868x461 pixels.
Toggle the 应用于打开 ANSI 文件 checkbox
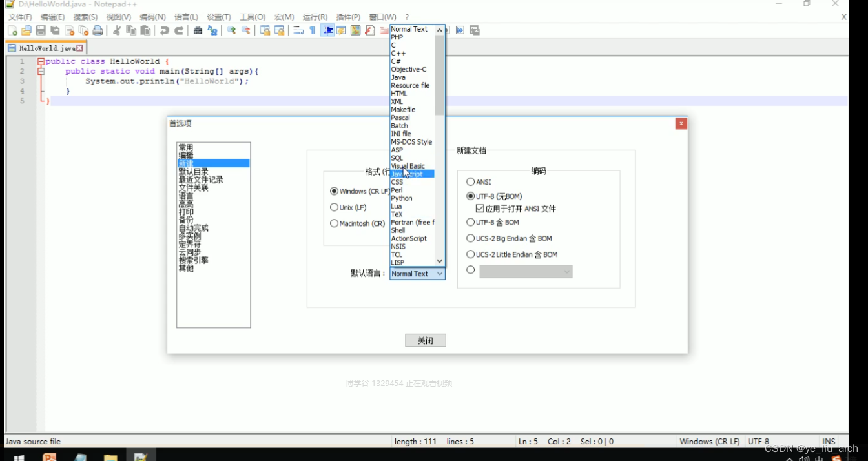480,209
